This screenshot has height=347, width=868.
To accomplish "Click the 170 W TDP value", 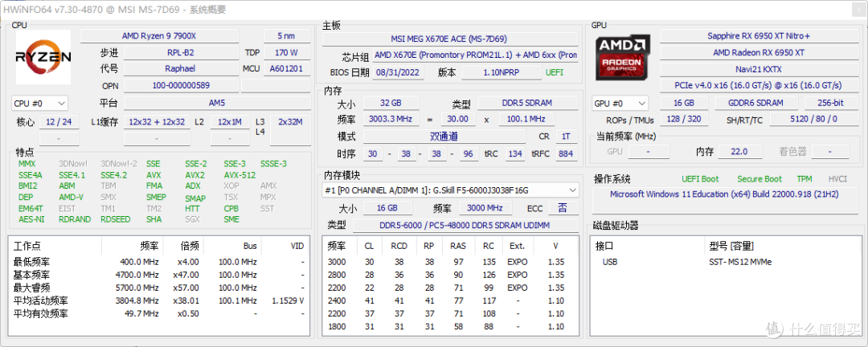I will pyautogui.click(x=287, y=53).
